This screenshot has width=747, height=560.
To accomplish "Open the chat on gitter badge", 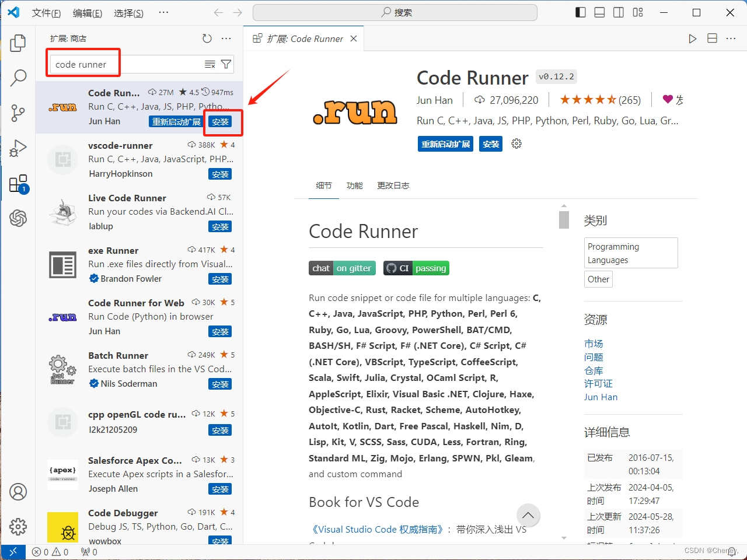I will [342, 268].
